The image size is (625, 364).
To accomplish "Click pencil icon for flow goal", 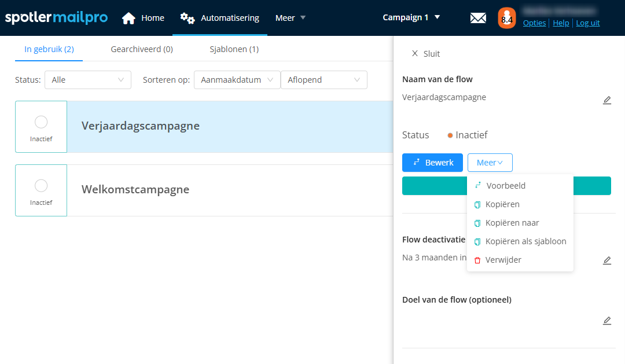I will tap(606, 321).
